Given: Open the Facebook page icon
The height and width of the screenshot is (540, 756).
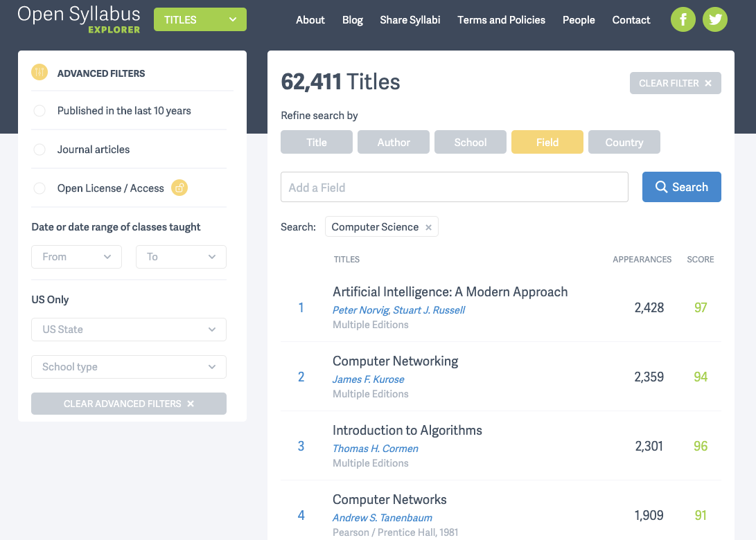Looking at the screenshot, I should pyautogui.click(x=683, y=20).
